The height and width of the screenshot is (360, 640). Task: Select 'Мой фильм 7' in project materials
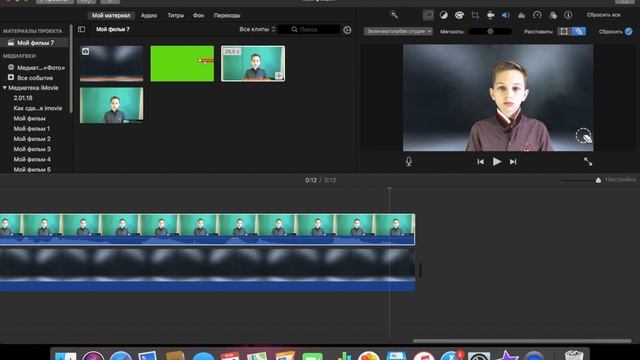click(34, 43)
